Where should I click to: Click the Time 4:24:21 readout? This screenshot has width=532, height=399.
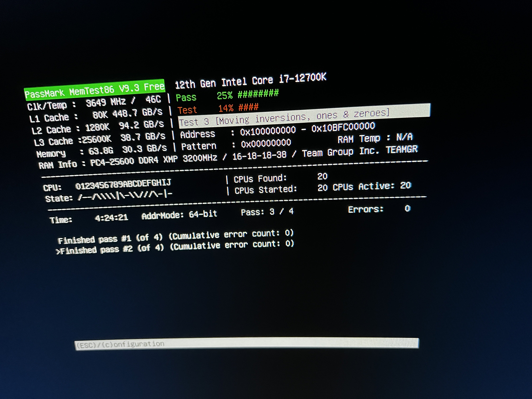(89, 219)
